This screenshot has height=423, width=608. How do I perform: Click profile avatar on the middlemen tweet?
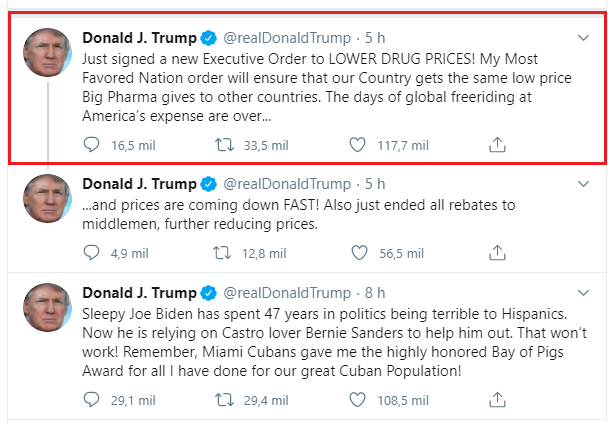46,197
